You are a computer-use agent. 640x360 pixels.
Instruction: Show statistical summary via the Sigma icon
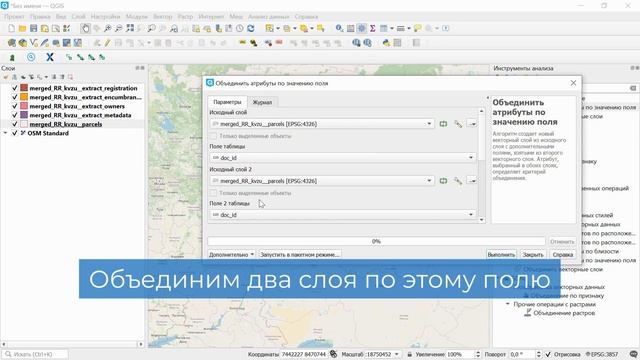point(372,29)
